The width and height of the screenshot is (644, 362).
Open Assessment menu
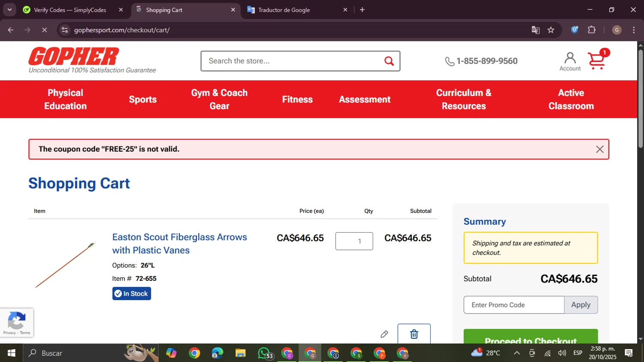coord(365,99)
